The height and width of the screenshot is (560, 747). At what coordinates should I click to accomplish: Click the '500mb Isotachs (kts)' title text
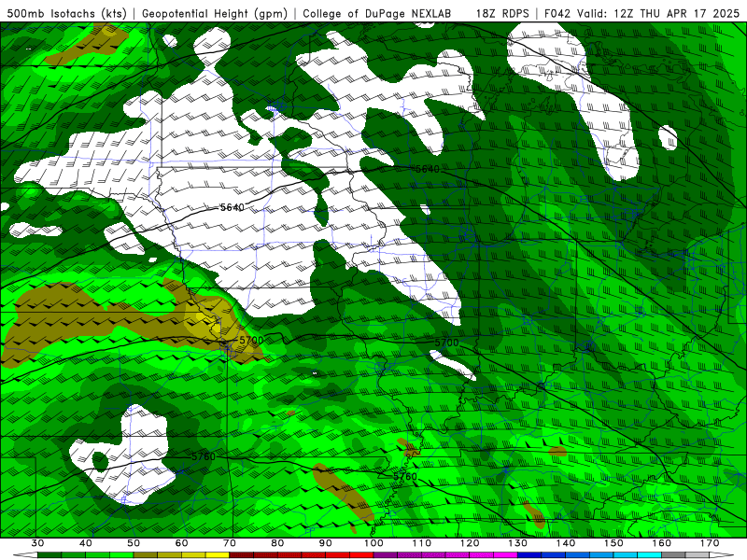(x=66, y=14)
